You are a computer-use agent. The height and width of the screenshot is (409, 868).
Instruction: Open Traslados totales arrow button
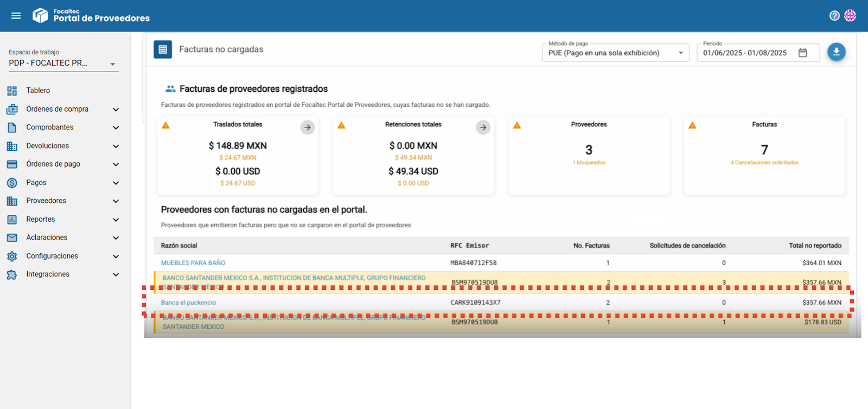[x=308, y=127]
